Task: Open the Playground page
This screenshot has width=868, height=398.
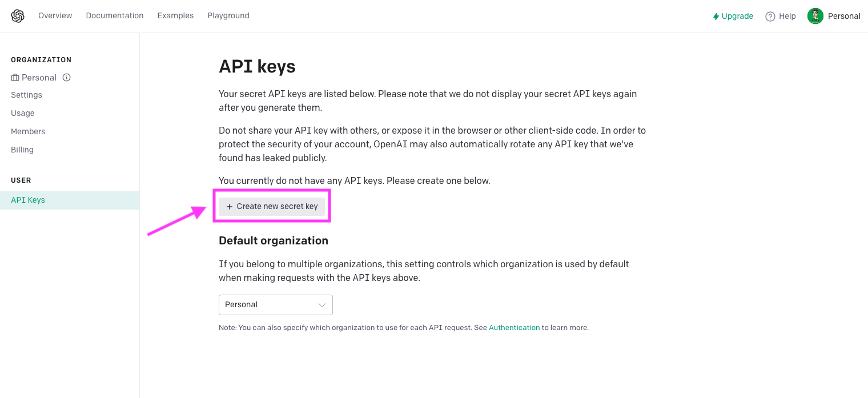Action: point(228,15)
